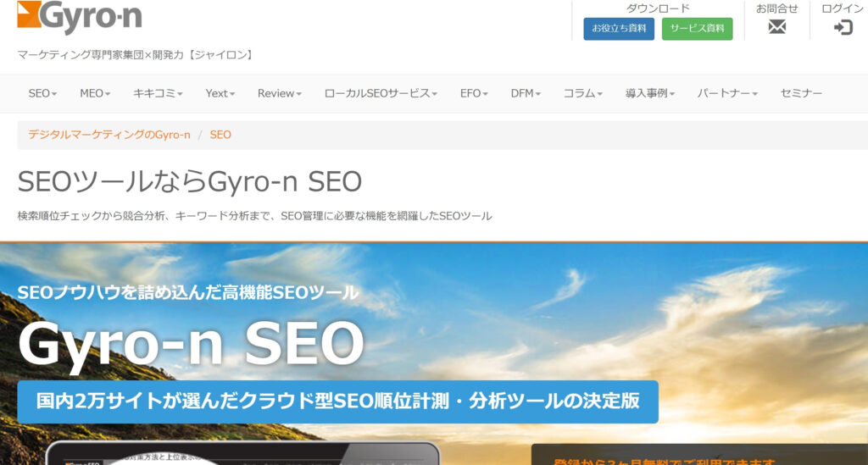Click the ダウンロード label text

[x=658, y=8]
